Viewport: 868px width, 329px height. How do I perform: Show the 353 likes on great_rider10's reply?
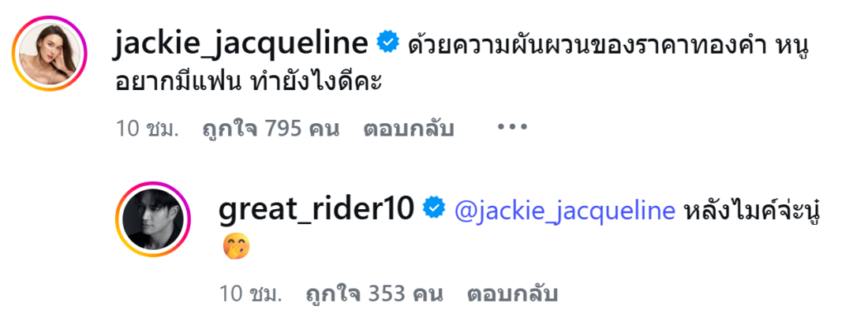pos(374,294)
